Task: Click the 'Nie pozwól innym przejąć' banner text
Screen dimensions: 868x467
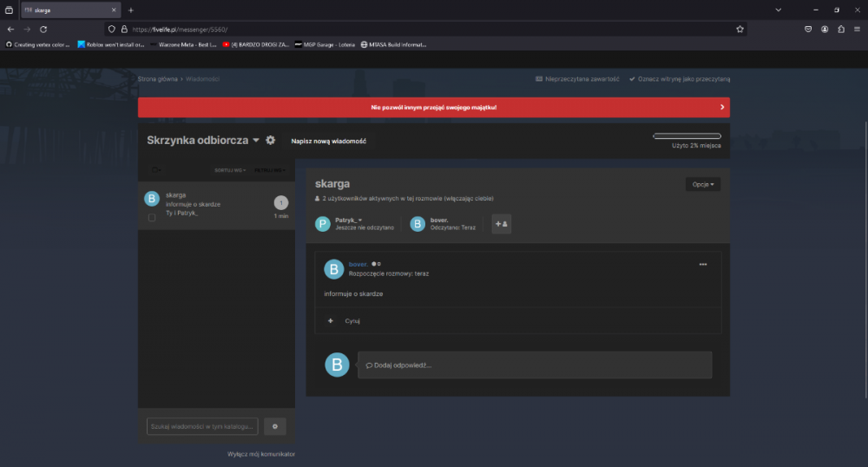Action: [433, 108]
